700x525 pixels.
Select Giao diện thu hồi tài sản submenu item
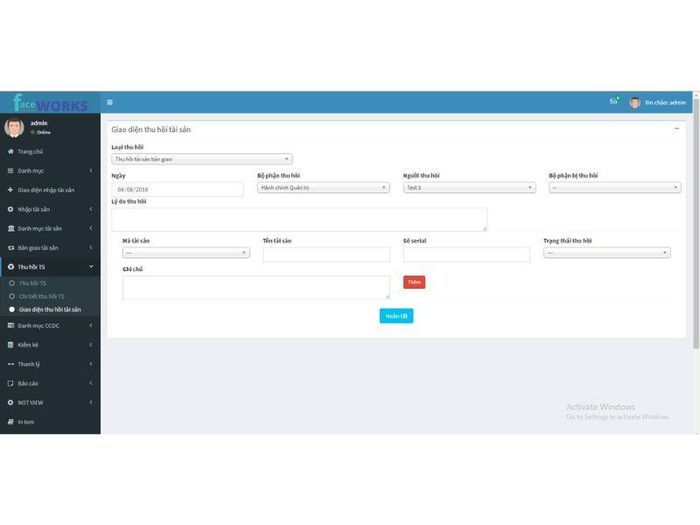pyautogui.click(x=50, y=309)
